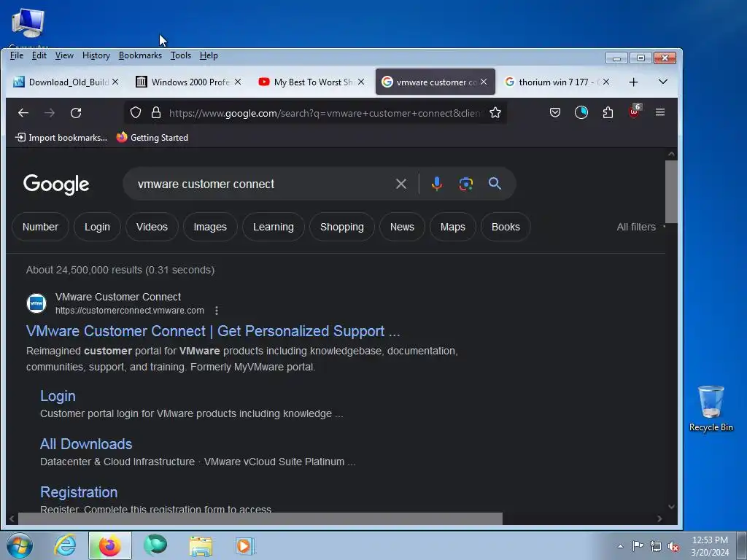Open the Registration sitelink
The height and width of the screenshot is (560, 747).
click(79, 492)
